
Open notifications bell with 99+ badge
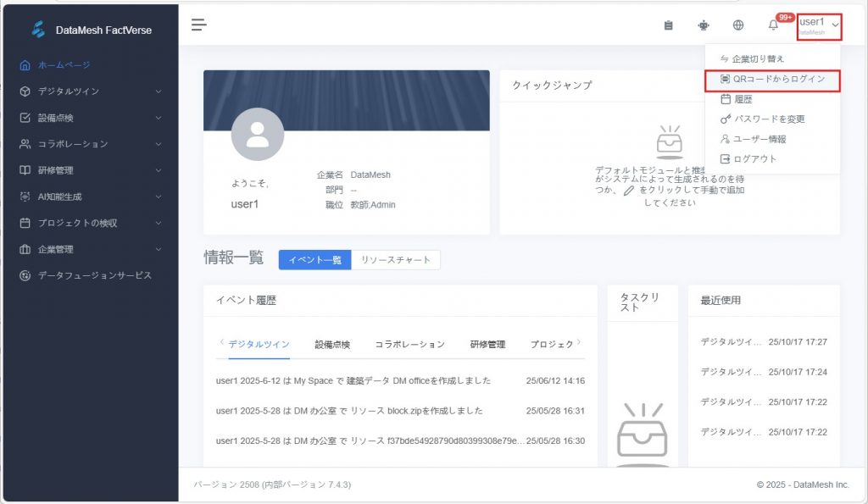(x=773, y=25)
